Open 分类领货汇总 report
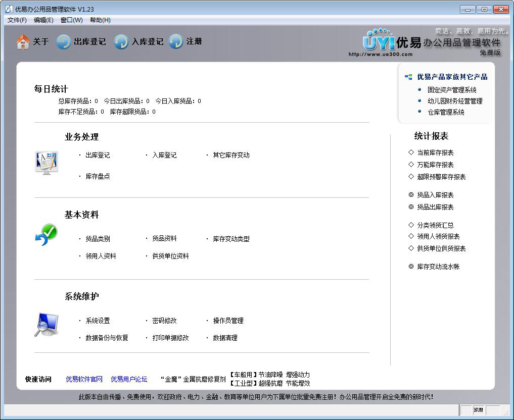This screenshot has height=420, width=514. tap(435, 225)
